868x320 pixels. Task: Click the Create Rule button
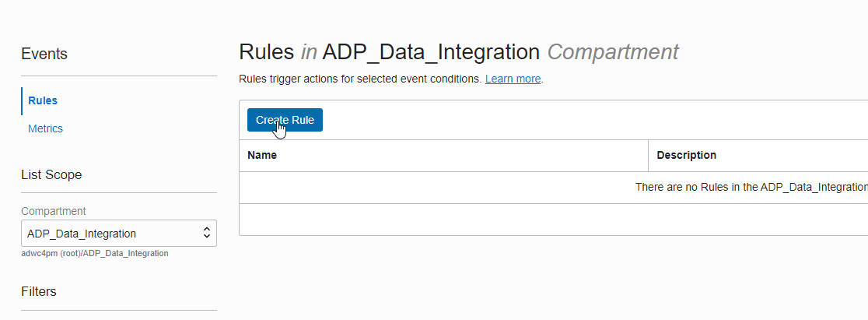[x=285, y=120]
